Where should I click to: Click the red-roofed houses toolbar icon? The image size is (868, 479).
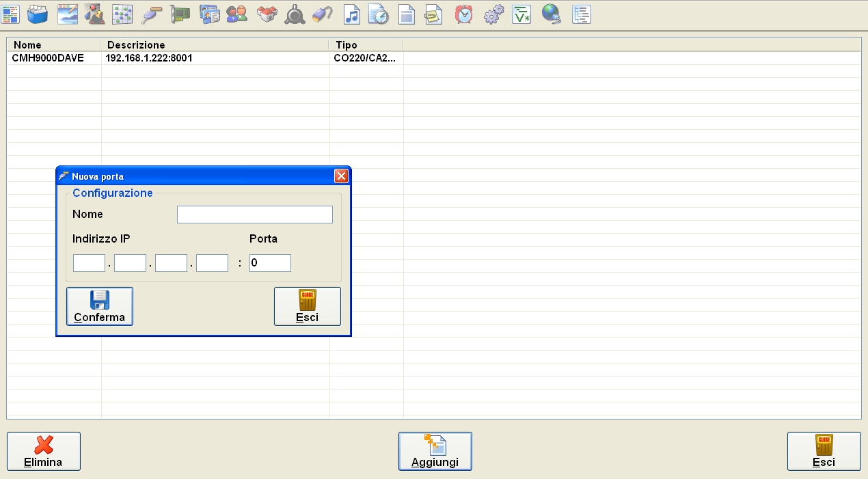click(x=267, y=14)
